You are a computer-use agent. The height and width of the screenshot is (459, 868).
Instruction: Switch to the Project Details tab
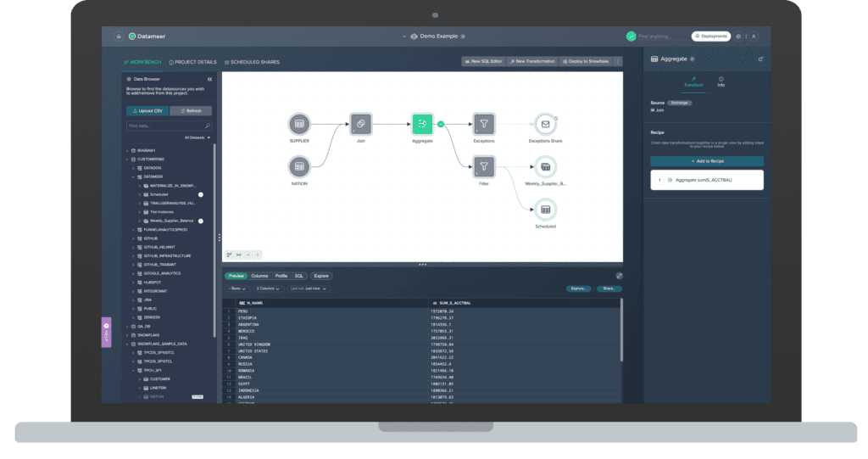(192, 62)
